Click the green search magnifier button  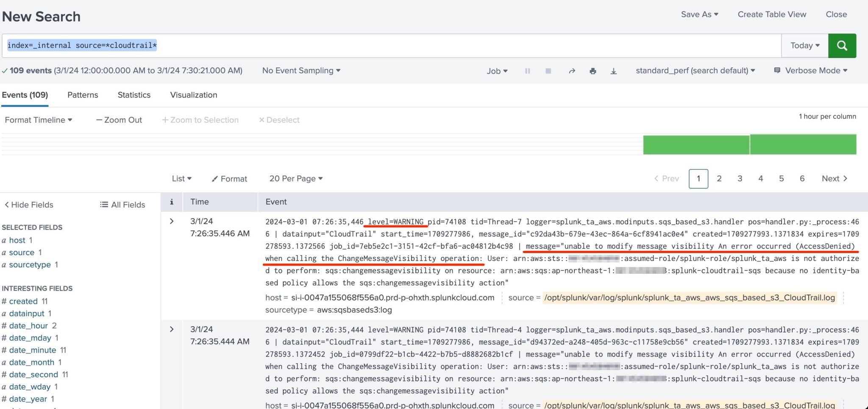[842, 45]
